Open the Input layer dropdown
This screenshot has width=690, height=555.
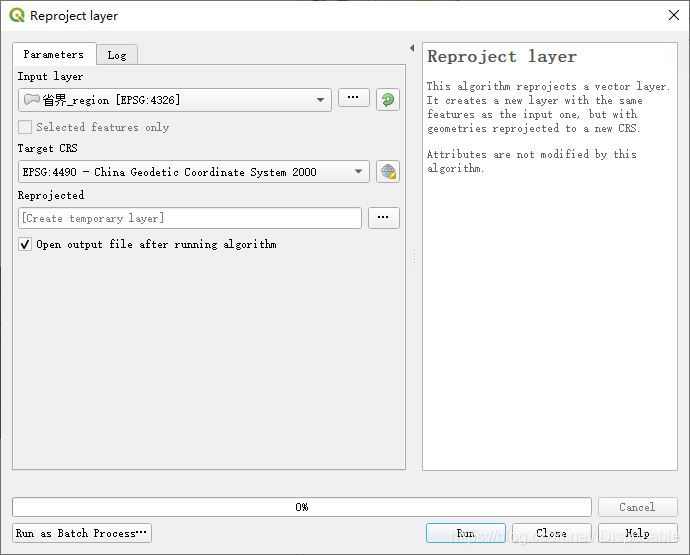pos(175,100)
